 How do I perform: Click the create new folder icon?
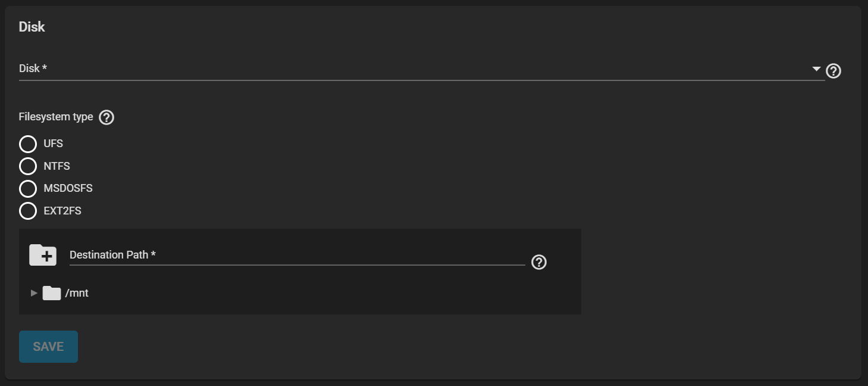43,255
